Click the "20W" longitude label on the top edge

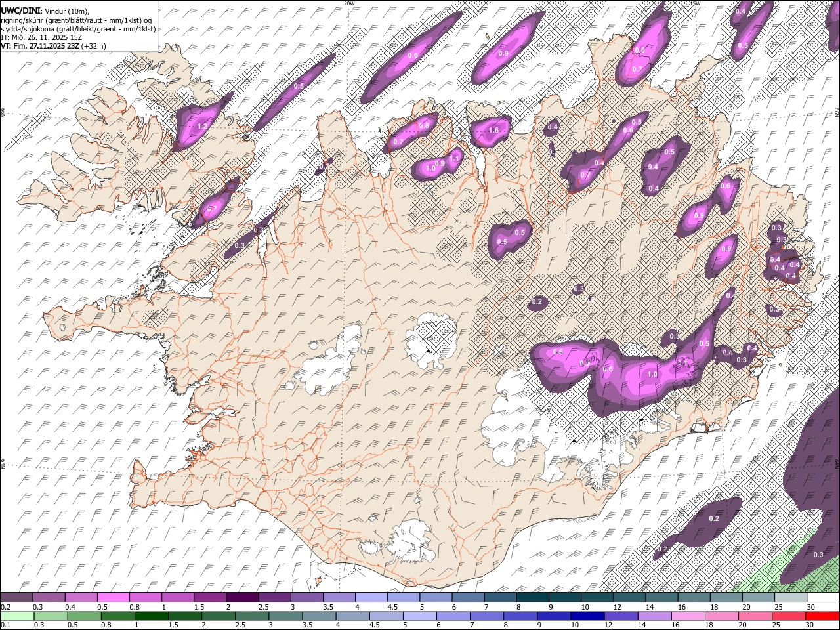point(349,3)
